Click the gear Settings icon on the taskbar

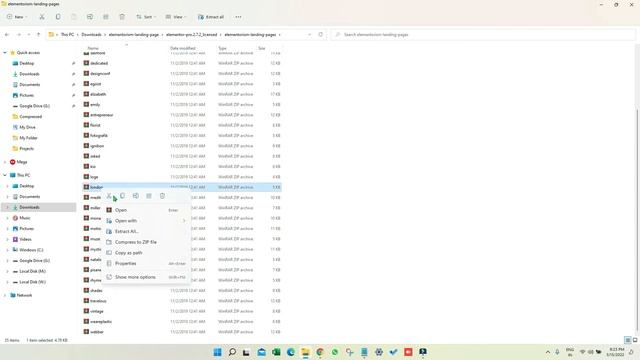[379, 352]
